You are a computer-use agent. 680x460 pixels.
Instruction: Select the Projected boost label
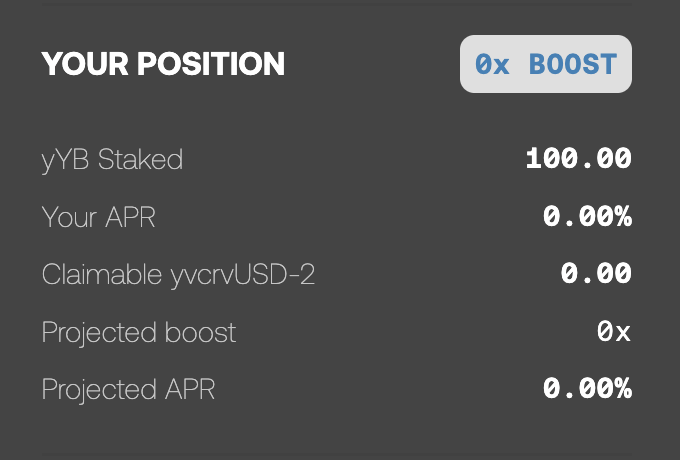[139, 332]
